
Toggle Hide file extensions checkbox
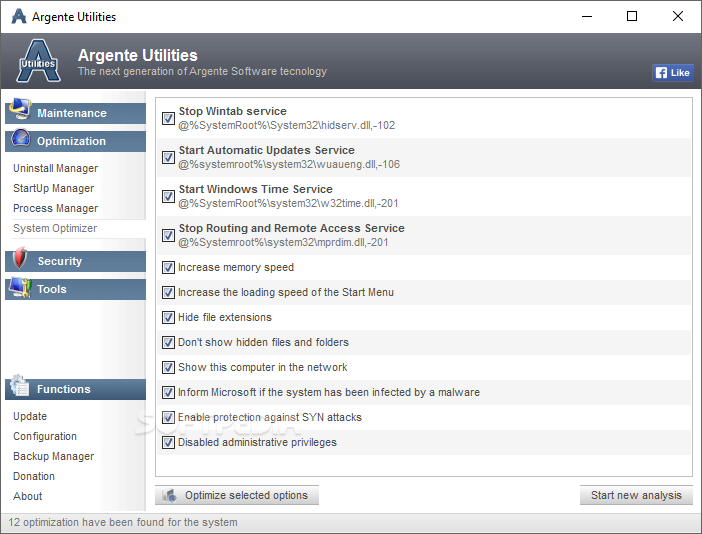[168, 317]
